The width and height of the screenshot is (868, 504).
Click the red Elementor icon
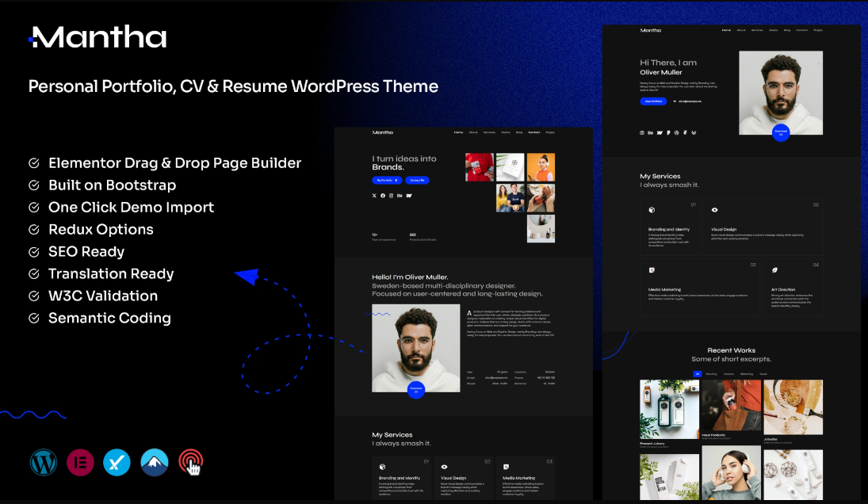(x=80, y=463)
